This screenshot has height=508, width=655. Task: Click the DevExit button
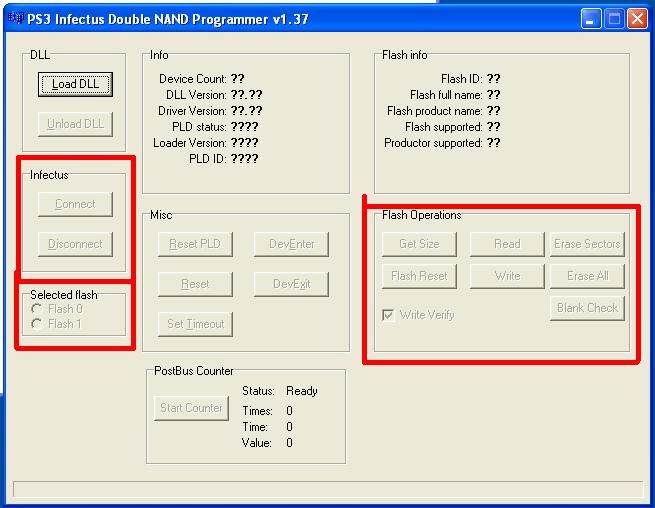291,284
